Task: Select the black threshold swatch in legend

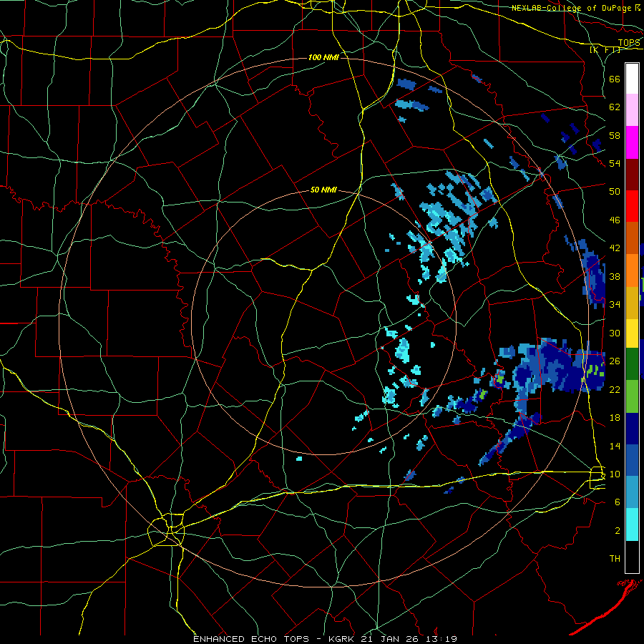Action: point(632,557)
